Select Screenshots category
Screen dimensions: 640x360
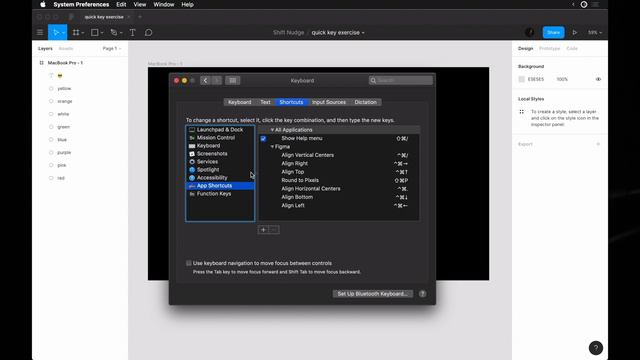coord(220,153)
